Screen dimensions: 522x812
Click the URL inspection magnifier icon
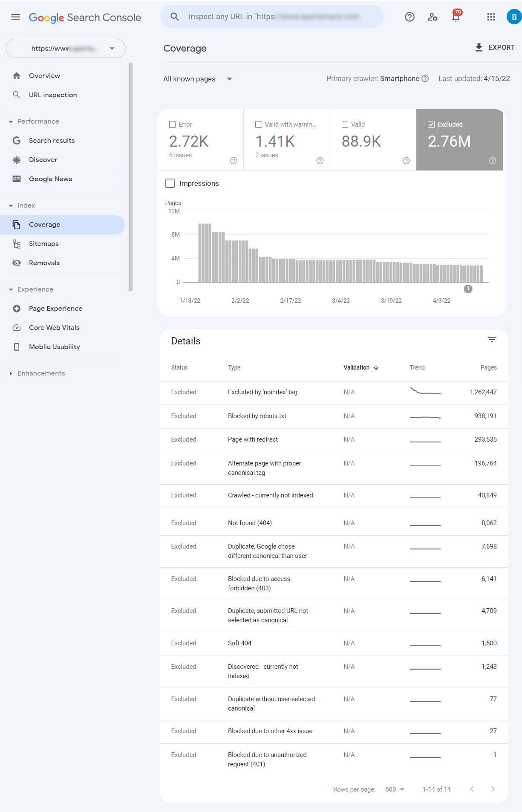pos(17,95)
